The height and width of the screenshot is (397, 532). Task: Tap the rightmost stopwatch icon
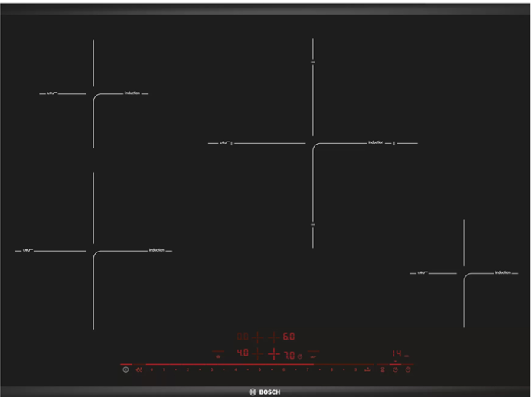coord(408,370)
